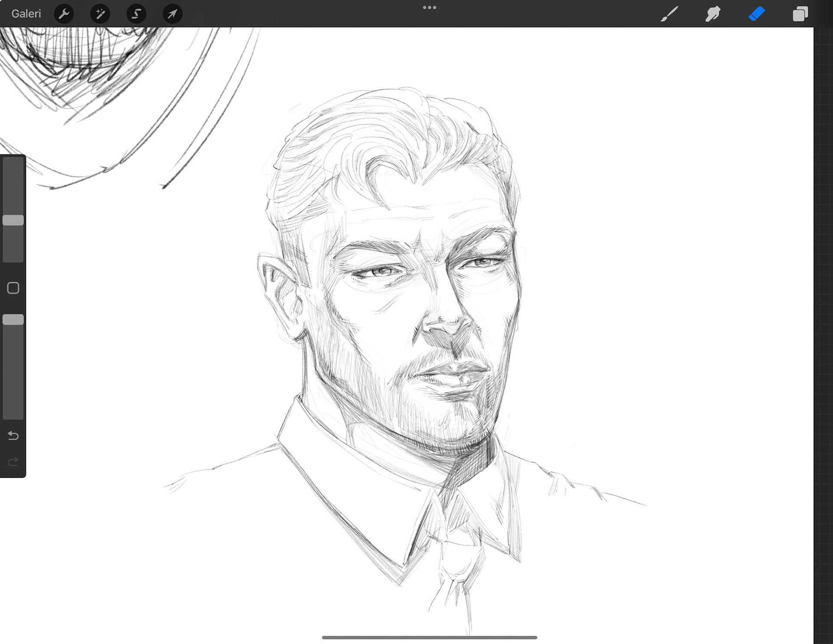The height and width of the screenshot is (644, 833).
Task: Open the Layers panel
Action: point(800,14)
